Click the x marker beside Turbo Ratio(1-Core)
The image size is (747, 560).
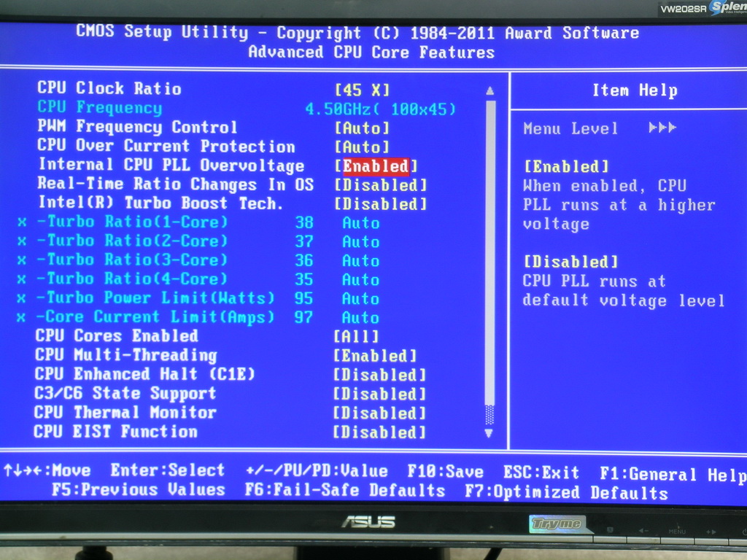click(22, 222)
